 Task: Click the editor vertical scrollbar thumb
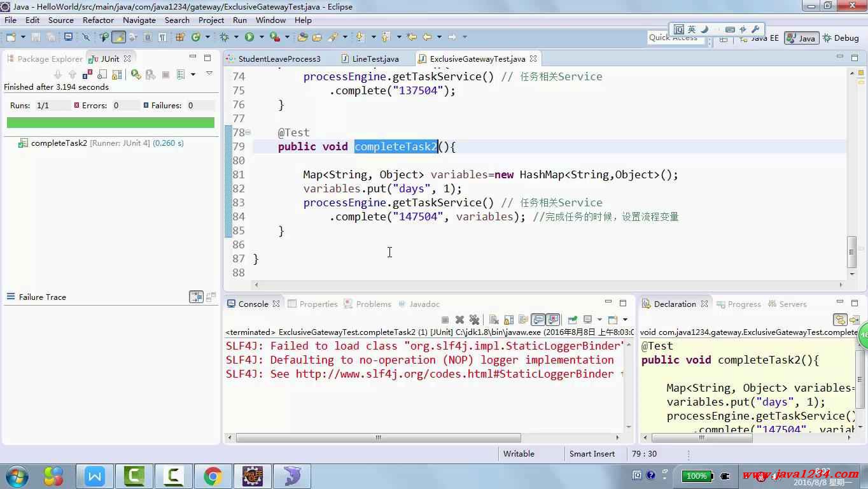[852, 252]
